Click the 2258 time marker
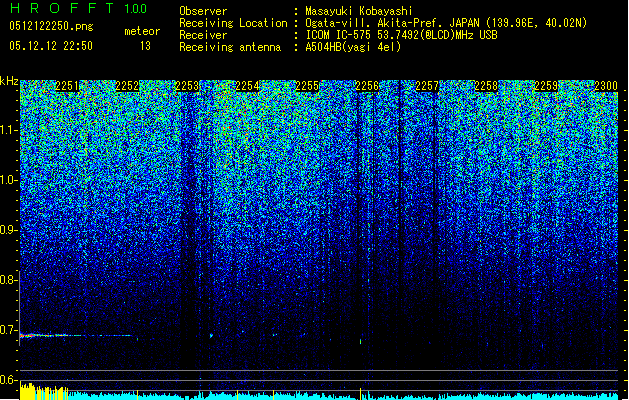Viewport: 629px width, 400px height. point(486,86)
